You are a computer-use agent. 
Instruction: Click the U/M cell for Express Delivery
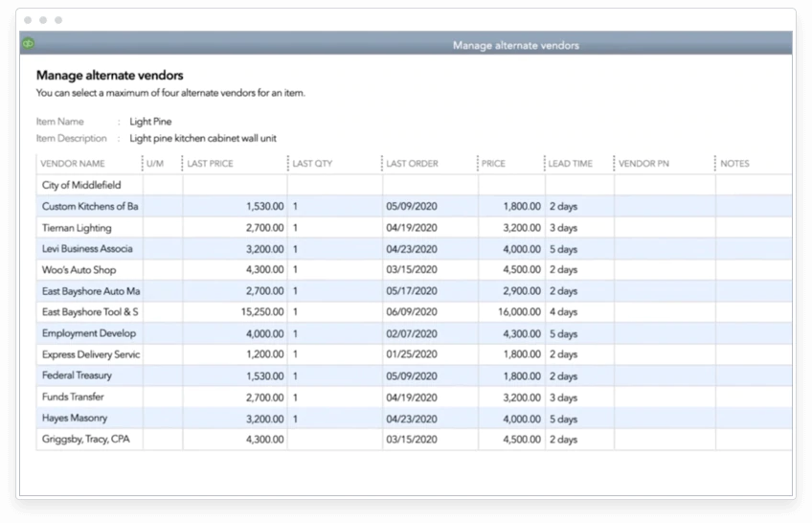tap(162, 354)
